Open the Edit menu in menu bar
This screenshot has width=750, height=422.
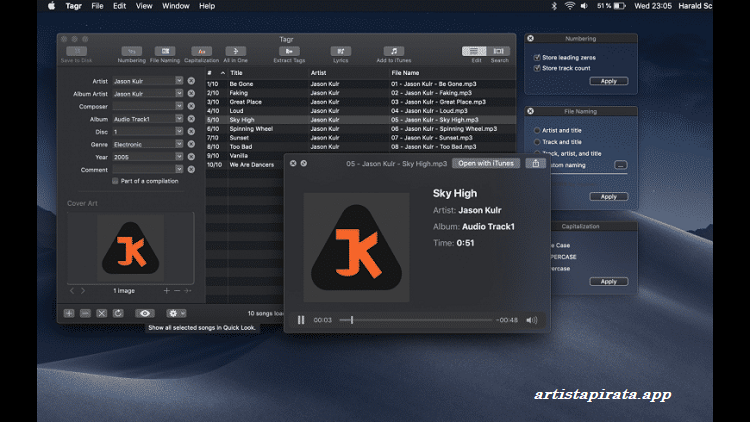click(x=120, y=6)
